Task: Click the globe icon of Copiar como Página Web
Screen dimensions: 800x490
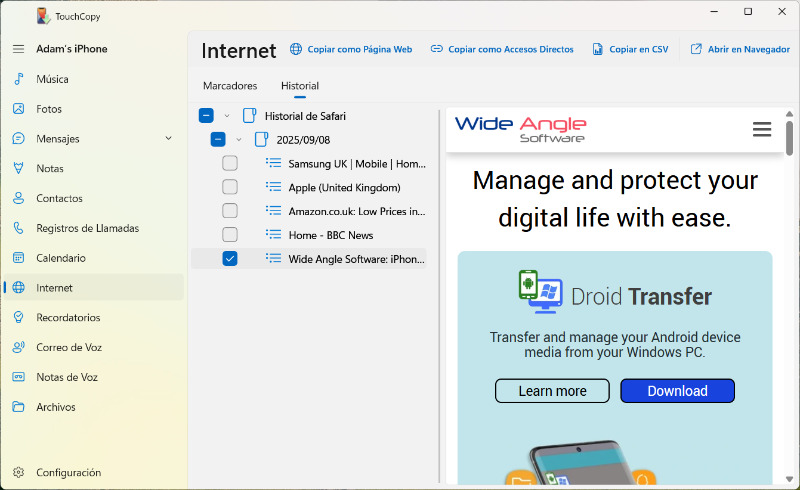Action: (x=296, y=49)
